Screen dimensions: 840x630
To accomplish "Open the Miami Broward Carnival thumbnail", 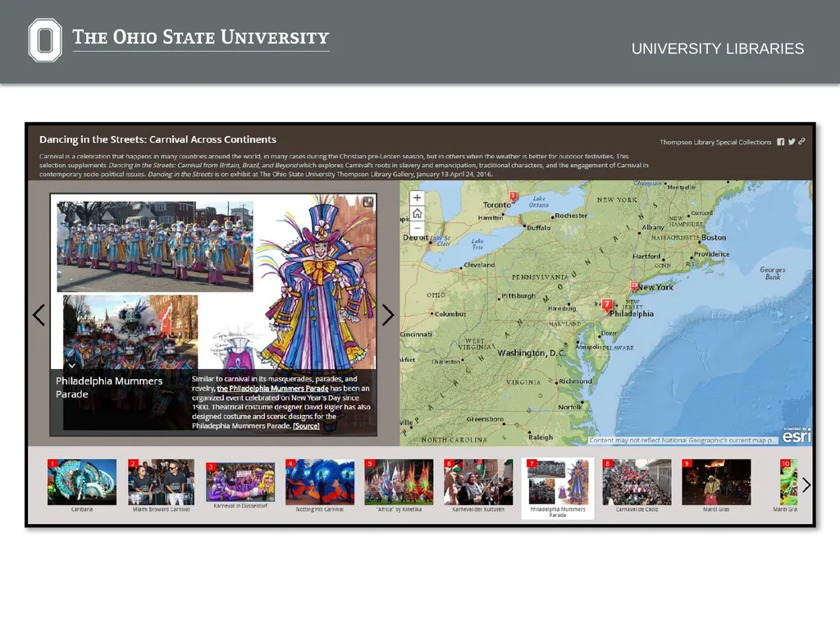I will 162,486.
